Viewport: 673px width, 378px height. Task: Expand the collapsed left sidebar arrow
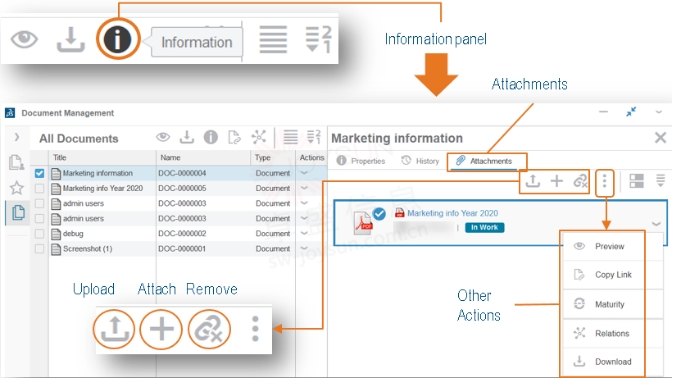17,137
